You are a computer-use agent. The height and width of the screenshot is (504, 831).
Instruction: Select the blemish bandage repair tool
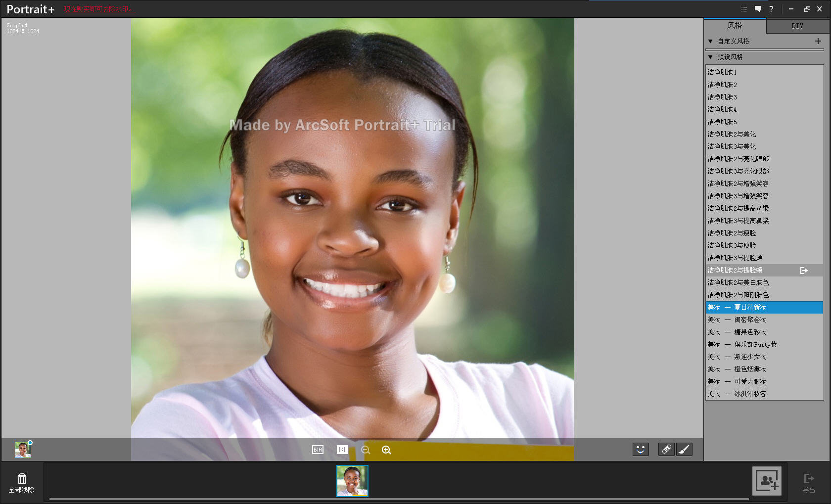click(x=666, y=449)
